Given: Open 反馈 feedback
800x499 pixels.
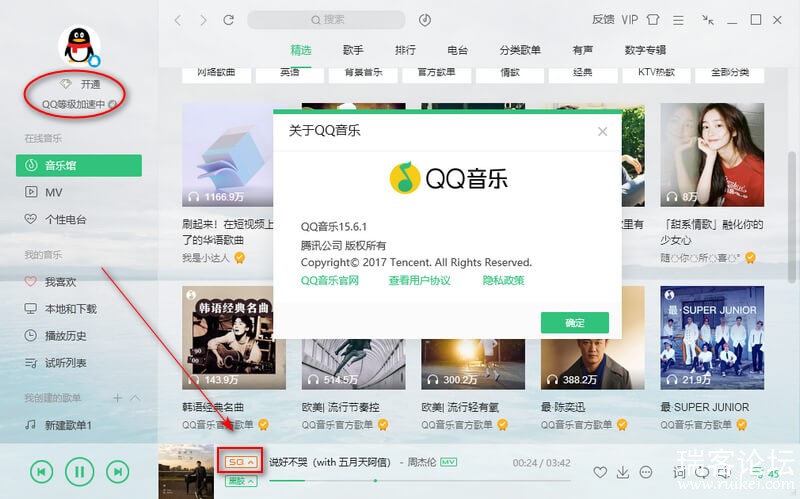Looking at the screenshot, I should pos(603,20).
